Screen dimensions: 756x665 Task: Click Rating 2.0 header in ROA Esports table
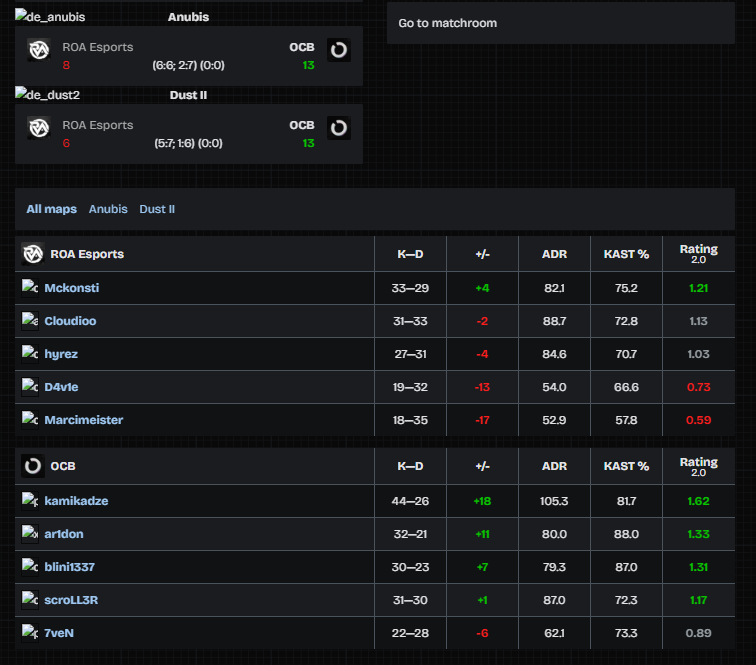699,254
